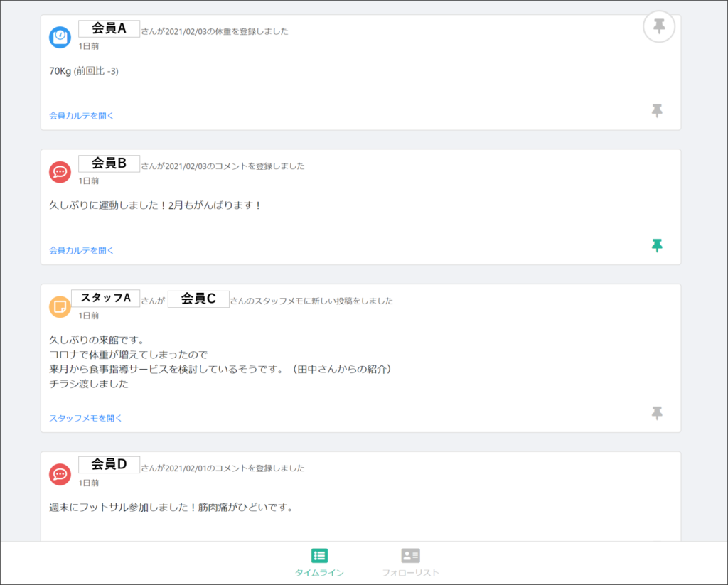728x585 pixels.
Task: Select the 会員A name label
Action: (x=109, y=28)
